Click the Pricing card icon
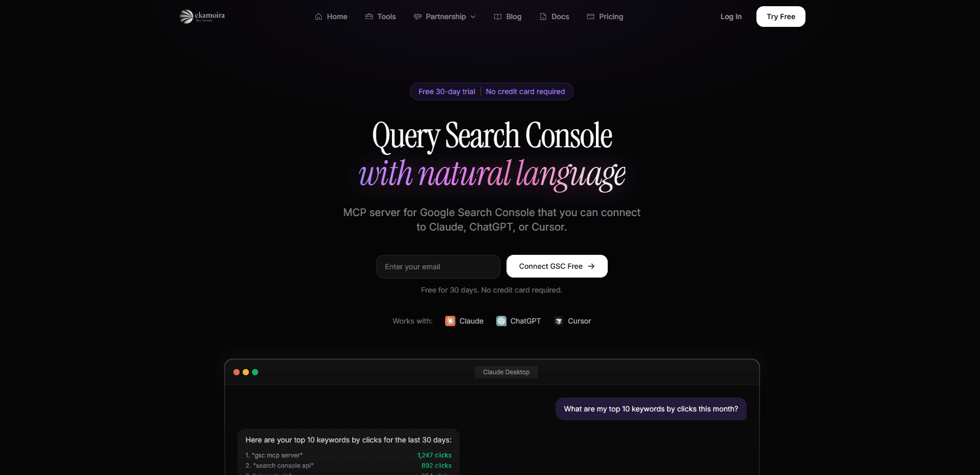The height and width of the screenshot is (475, 980). (x=591, y=17)
